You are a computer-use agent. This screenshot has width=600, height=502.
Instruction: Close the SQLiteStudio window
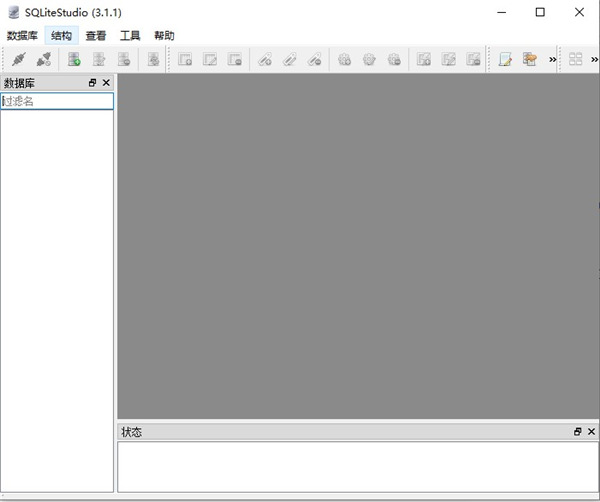click(579, 12)
